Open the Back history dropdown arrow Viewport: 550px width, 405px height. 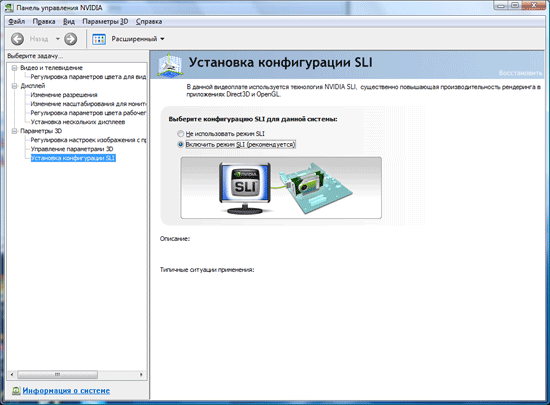(58, 39)
